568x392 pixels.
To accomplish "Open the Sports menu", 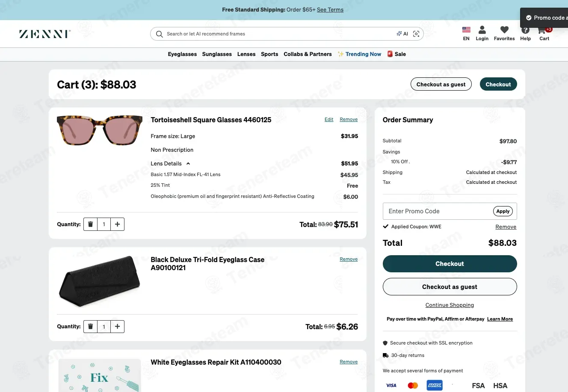I will [x=269, y=54].
